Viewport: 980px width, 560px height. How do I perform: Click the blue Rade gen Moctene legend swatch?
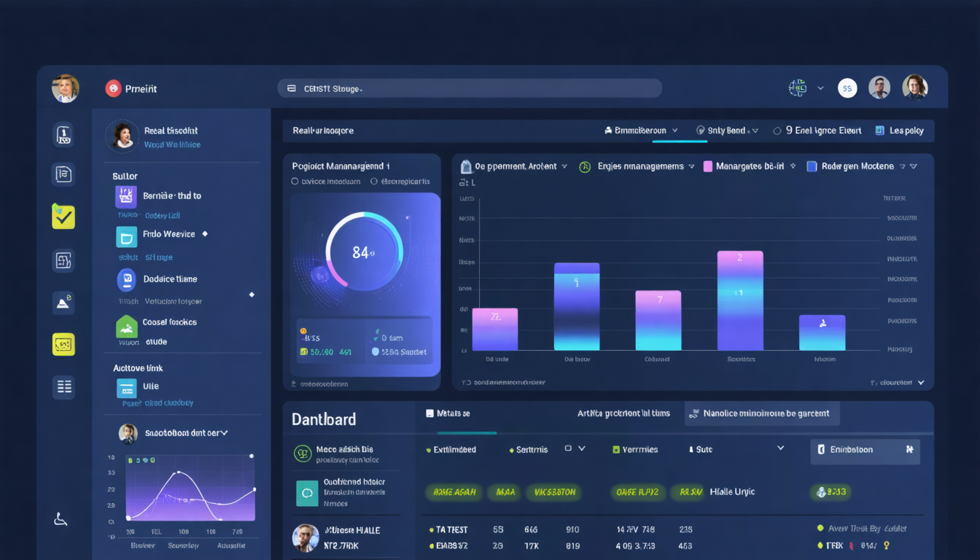click(812, 167)
